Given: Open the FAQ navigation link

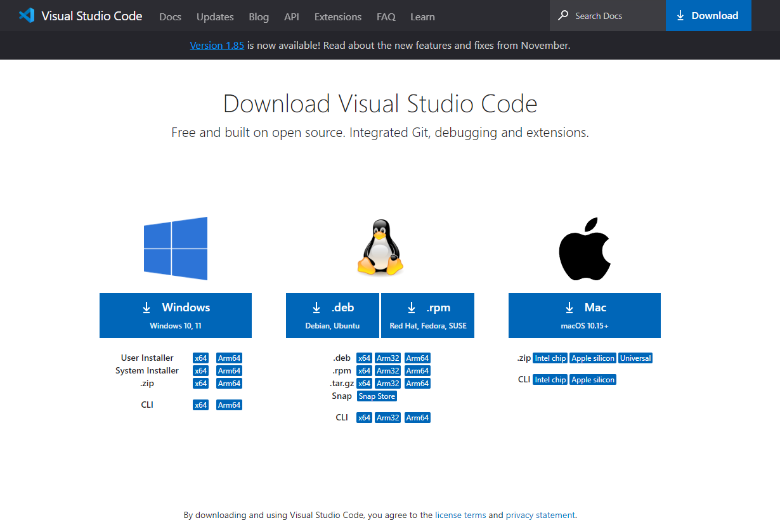Looking at the screenshot, I should point(386,17).
